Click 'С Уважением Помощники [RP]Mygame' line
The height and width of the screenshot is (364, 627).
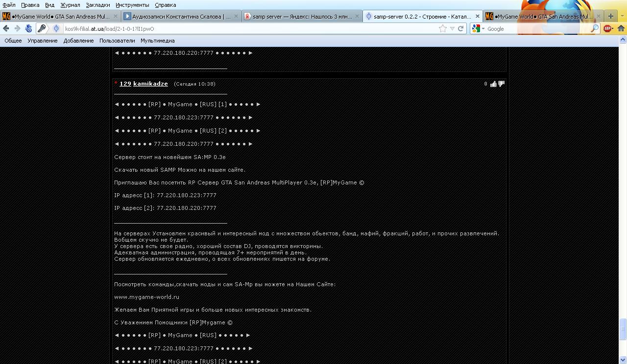click(173, 322)
